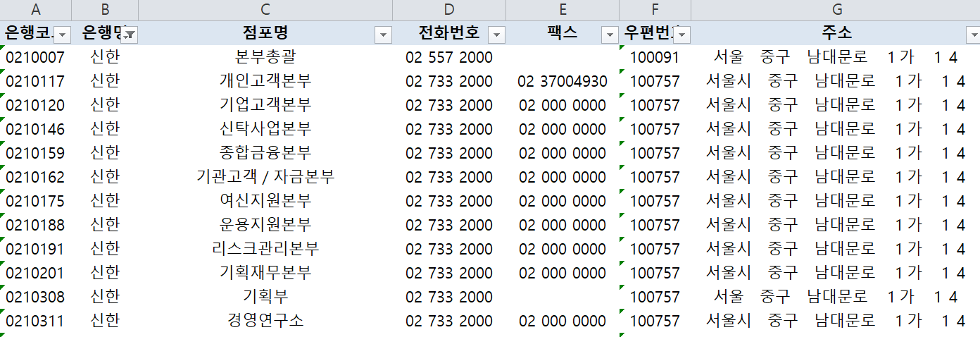This screenshot has width=980, height=337.
Task: Select cell with code 0210007
Action: pyautogui.click(x=36, y=57)
